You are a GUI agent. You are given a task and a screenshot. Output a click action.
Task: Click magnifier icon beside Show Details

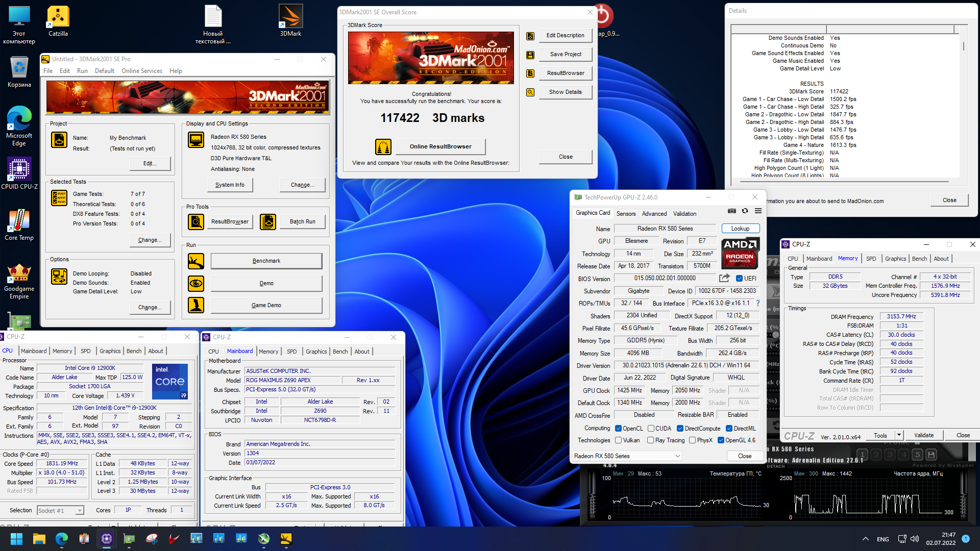click(x=530, y=92)
